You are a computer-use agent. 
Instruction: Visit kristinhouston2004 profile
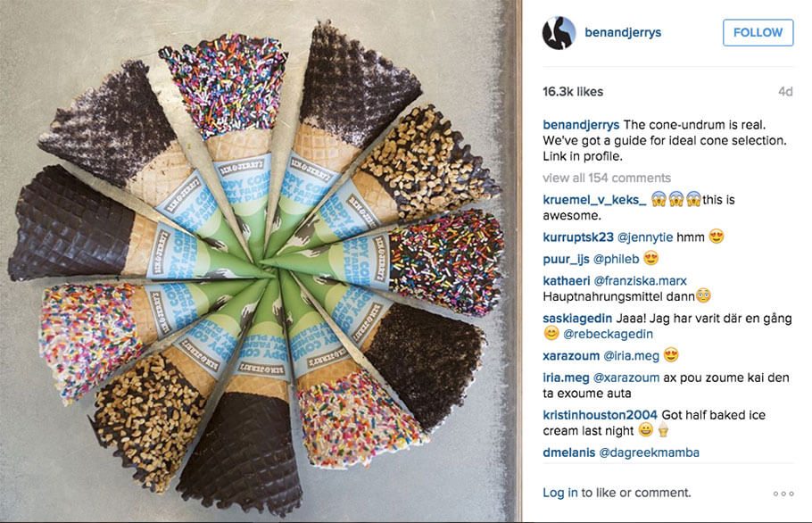point(601,415)
